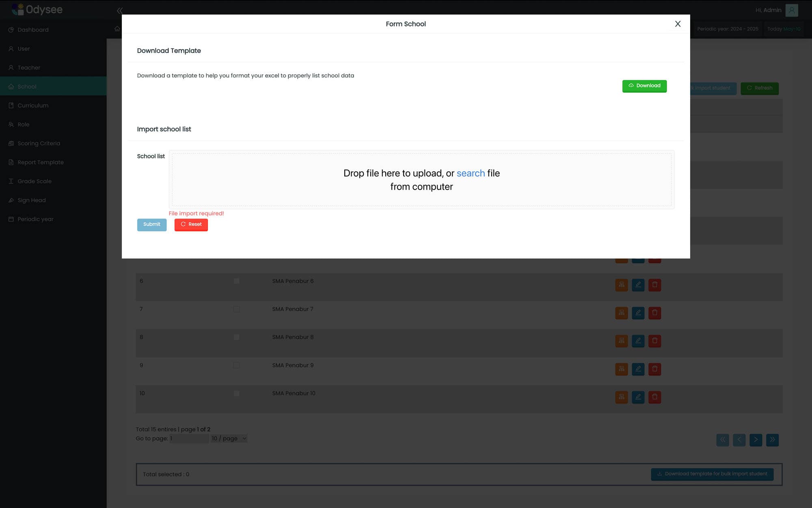The image size is (812, 508).
Task: Open the Dashboard from the sidebar
Action: tap(33, 29)
